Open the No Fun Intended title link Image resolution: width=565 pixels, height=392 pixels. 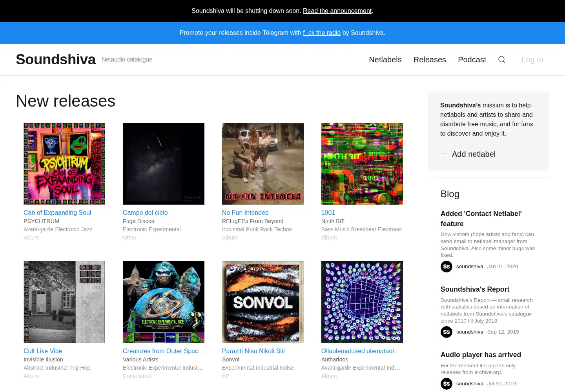(x=245, y=212)
